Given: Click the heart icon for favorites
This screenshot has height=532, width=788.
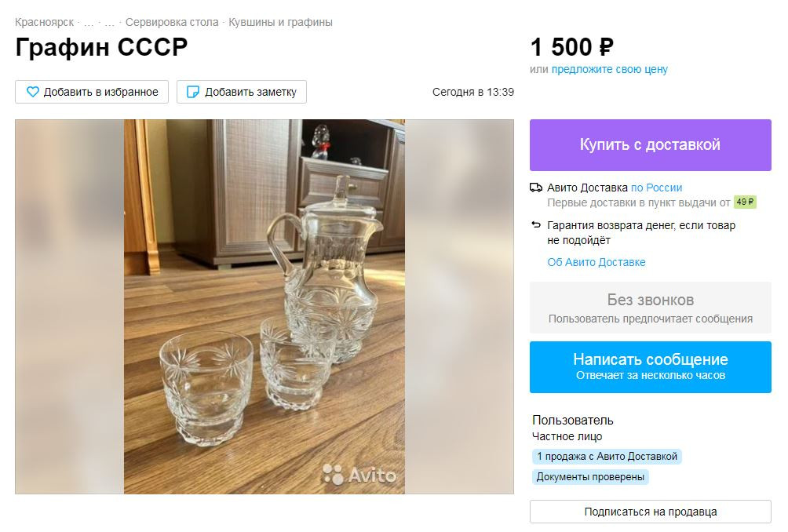Looking at the screenshot, I should click(x=33, y=92).
